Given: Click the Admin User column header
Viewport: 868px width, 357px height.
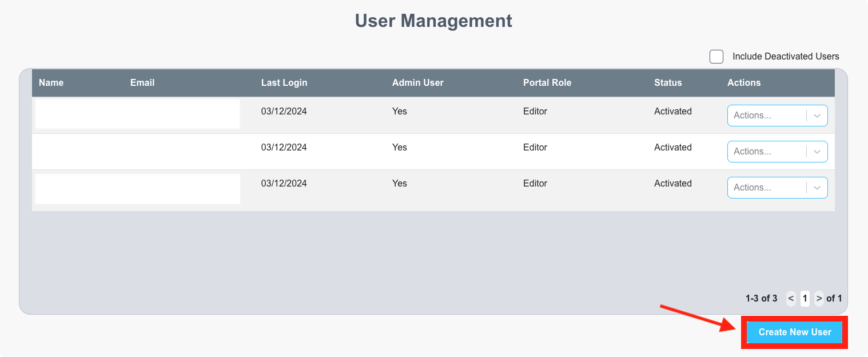Looking at the screenshot, I should [417, 82].
